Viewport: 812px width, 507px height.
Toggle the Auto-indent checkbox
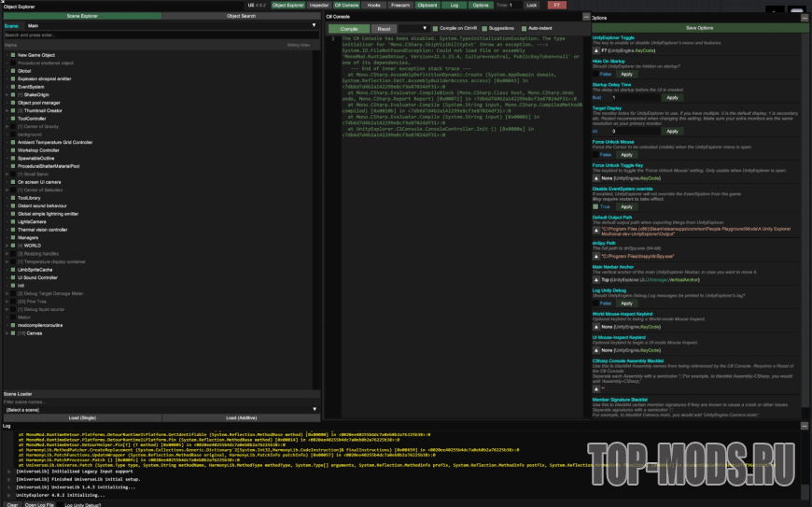click(x=524, y=29)
